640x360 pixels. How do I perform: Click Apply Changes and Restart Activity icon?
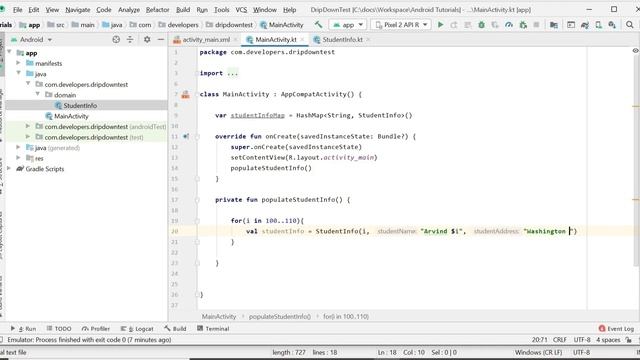(x=454, y=24)
